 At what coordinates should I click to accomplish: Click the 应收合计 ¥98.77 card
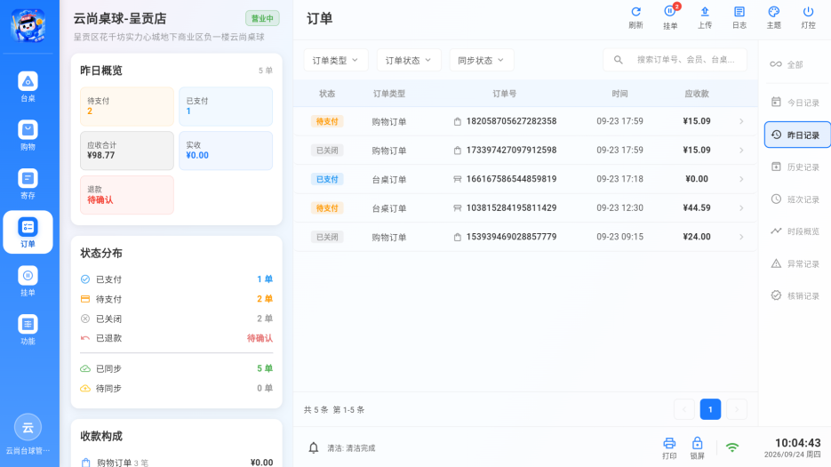[x=127, y=151]
